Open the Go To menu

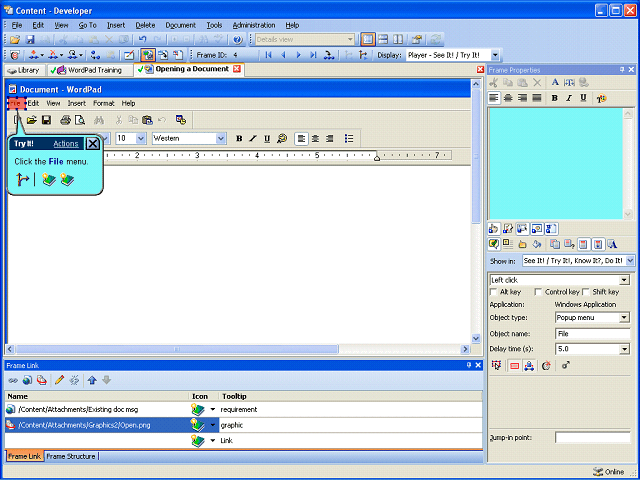(x=87, y=25)
